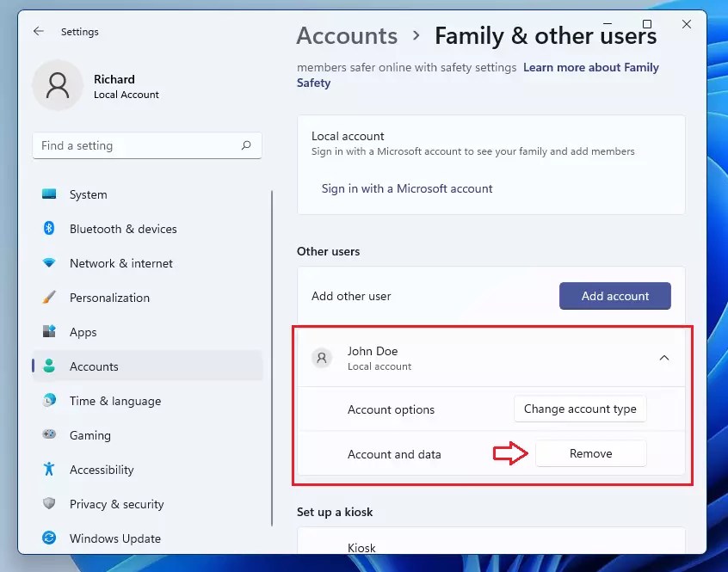
Task: Open the Learn more about Family Safety link
Action: pyautogui.click(x=591, y=67)
